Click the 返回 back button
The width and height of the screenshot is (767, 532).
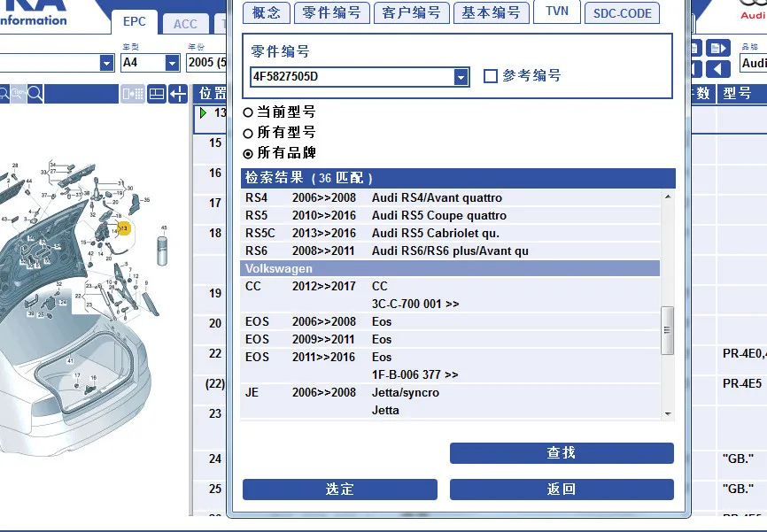click(562, 489)
